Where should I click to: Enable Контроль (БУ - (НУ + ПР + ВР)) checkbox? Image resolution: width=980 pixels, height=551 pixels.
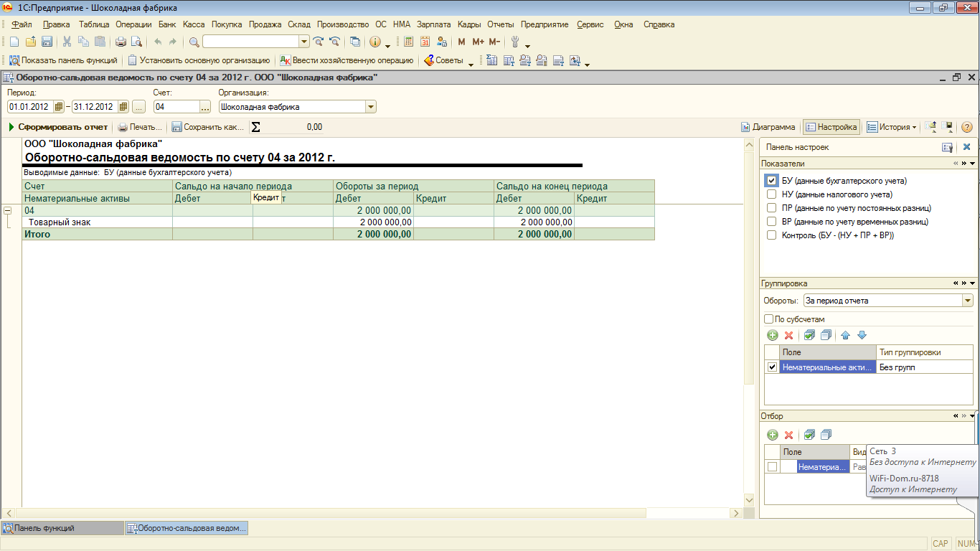pos(771,235)
